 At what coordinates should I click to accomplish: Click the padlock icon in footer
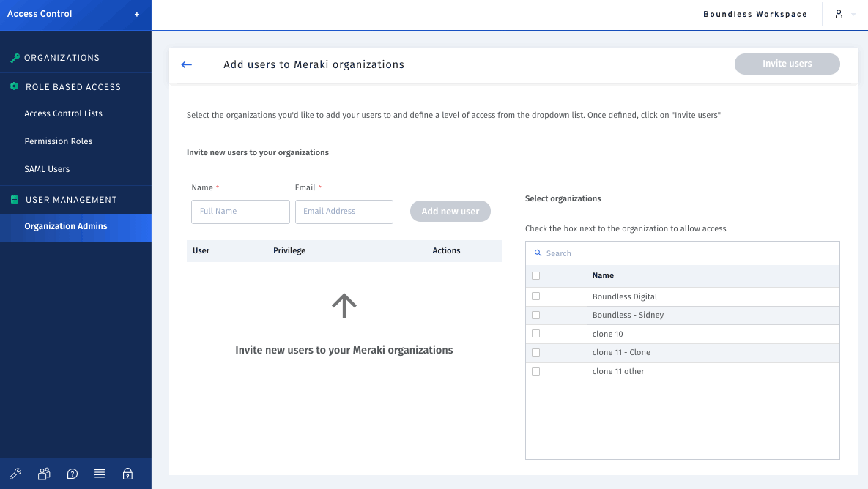128,474
